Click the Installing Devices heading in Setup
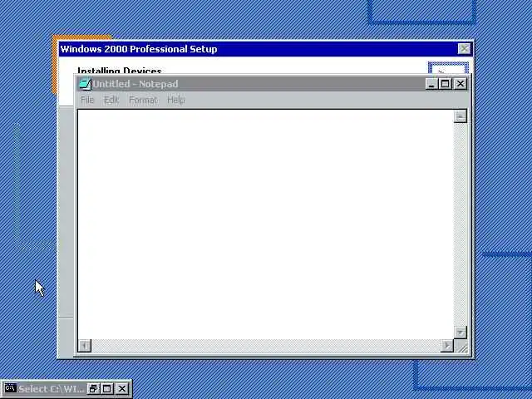 (x=119, y=70)
